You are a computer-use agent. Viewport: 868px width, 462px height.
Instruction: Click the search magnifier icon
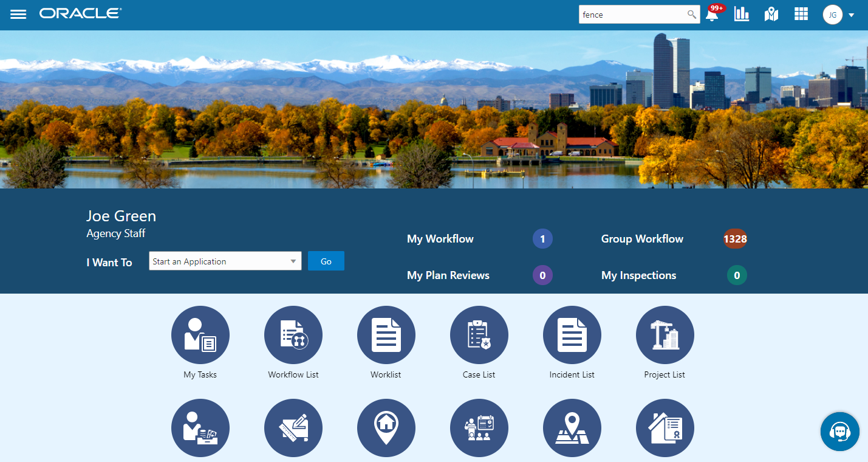[x=691, y=14]
